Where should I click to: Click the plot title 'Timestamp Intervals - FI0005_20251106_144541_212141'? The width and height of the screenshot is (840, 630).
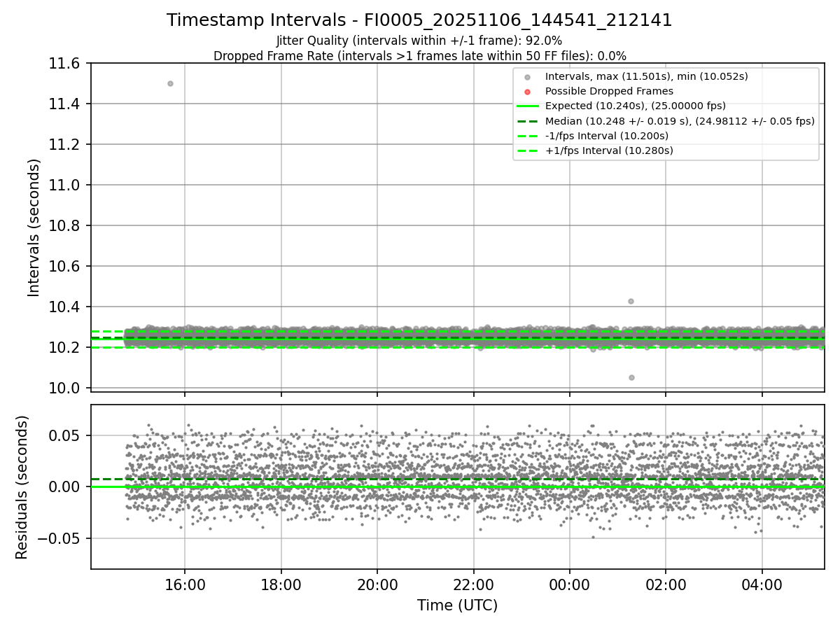(x=419, y=20)
